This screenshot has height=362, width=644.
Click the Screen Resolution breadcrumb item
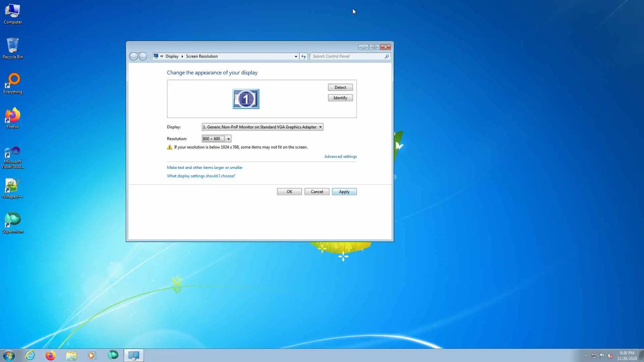tap(202, 56)
